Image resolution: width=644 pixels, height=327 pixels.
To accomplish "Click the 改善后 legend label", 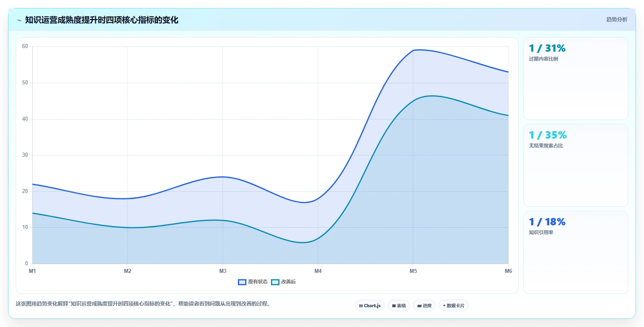I will point(288,282).
